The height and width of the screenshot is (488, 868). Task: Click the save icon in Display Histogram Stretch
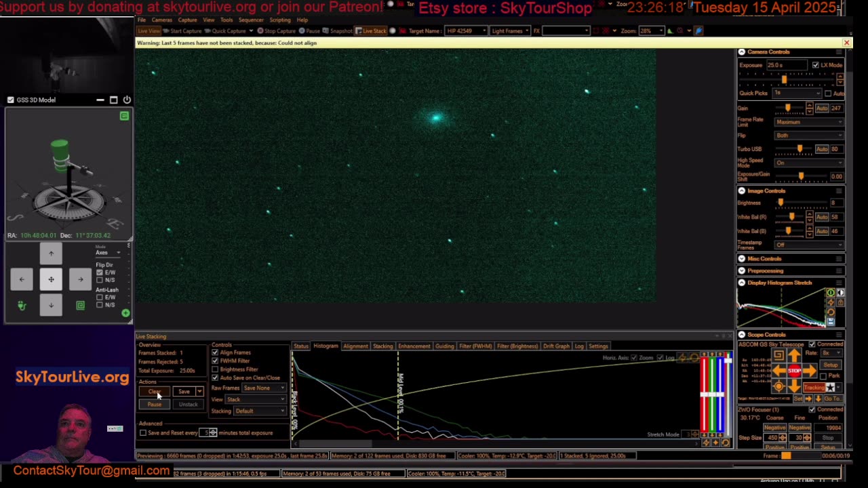(831, 322)
